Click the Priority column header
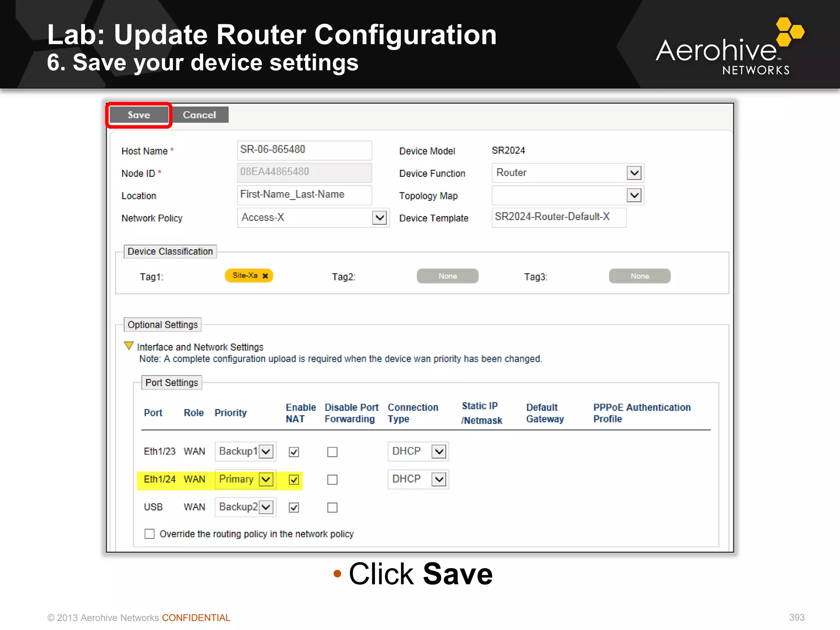This screenshot has height=630, width=840. pos(231,413)
